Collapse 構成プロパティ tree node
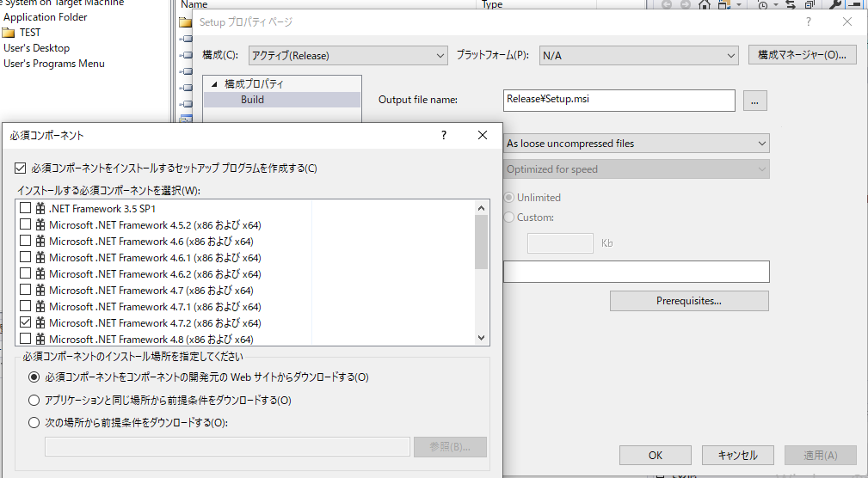This screenshot has width=868, height=478. (x=214, y=84)
